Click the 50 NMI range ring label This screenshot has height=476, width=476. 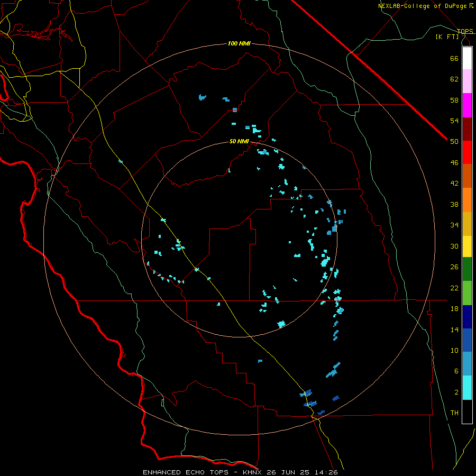[x=239, y=141]
